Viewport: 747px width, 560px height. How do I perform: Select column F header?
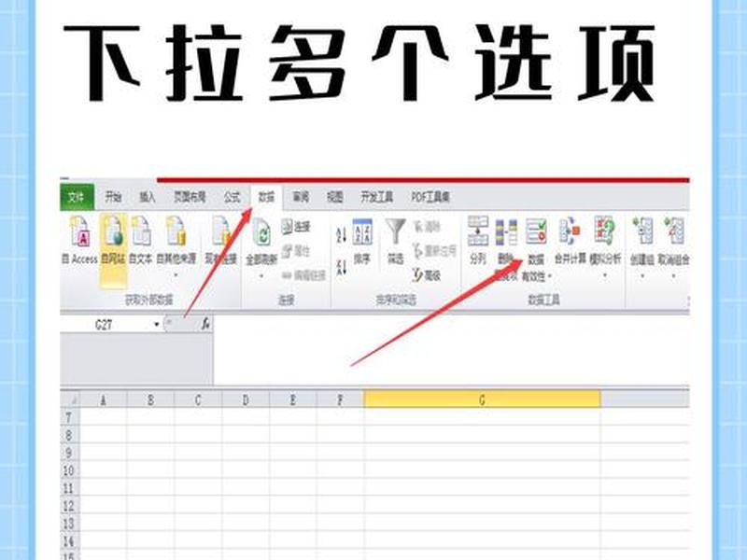[x=340, y=400]
